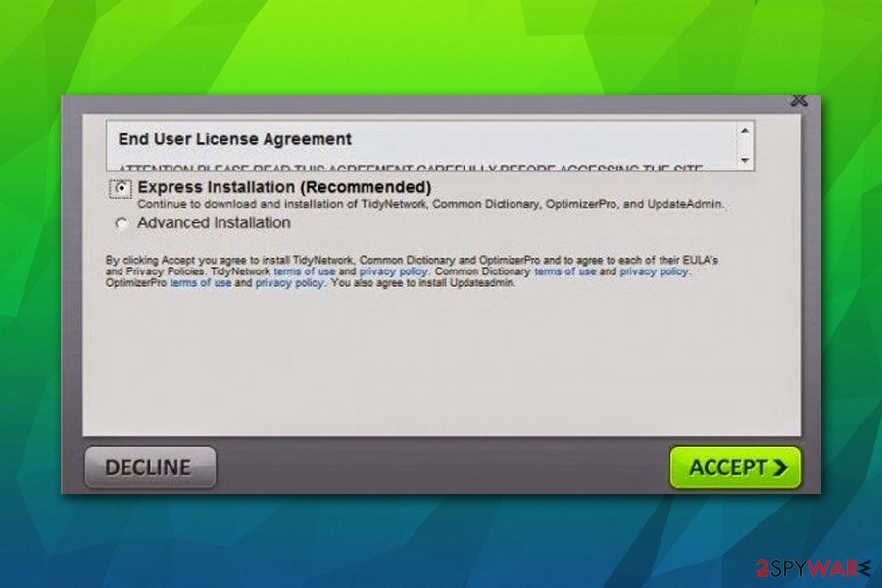Click the 'Continue to download and installation' description text

(x=431, y=204)
